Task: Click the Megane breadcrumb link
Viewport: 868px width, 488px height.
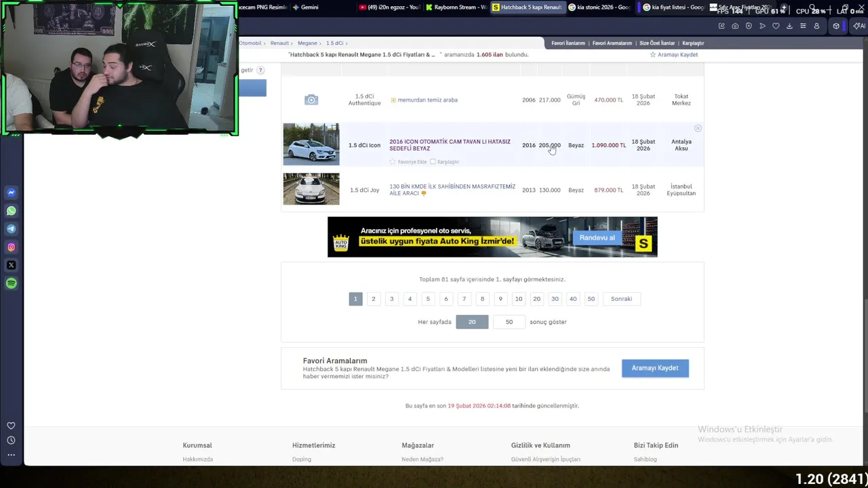Action: coord(307,43)
